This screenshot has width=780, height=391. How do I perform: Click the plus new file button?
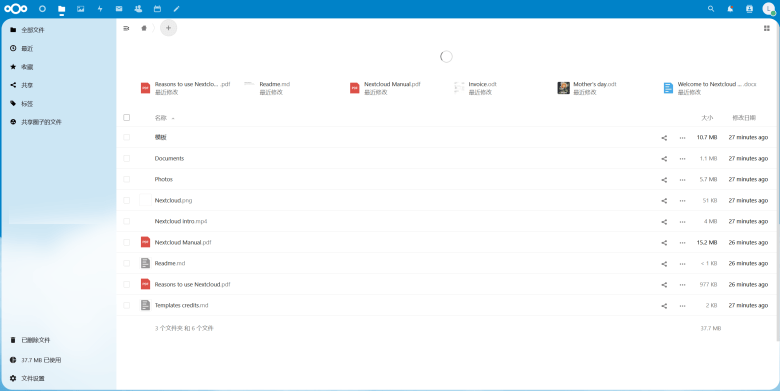pyautogui.click(x=168, y=28)
